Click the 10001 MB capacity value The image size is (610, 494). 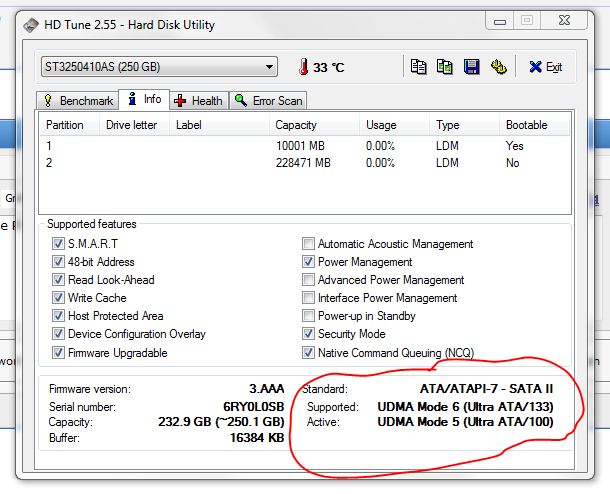[300, 146]
